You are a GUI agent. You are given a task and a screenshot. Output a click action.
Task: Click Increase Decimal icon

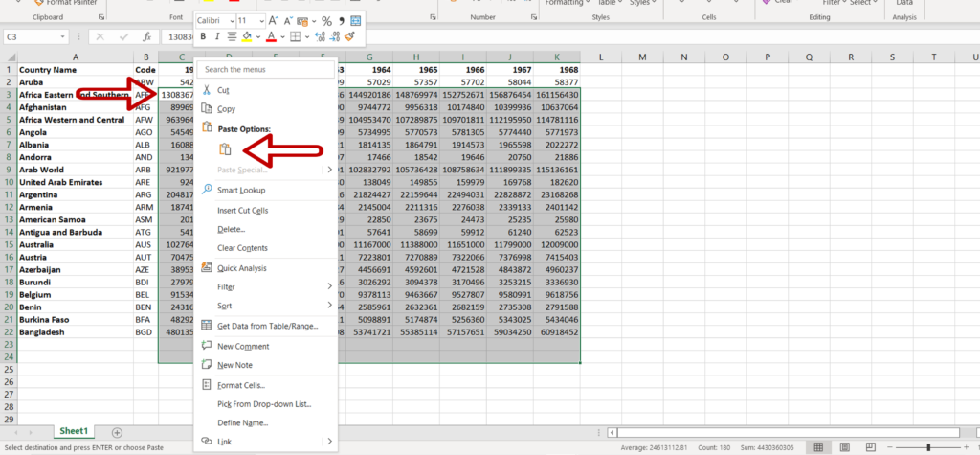[320, 37]
